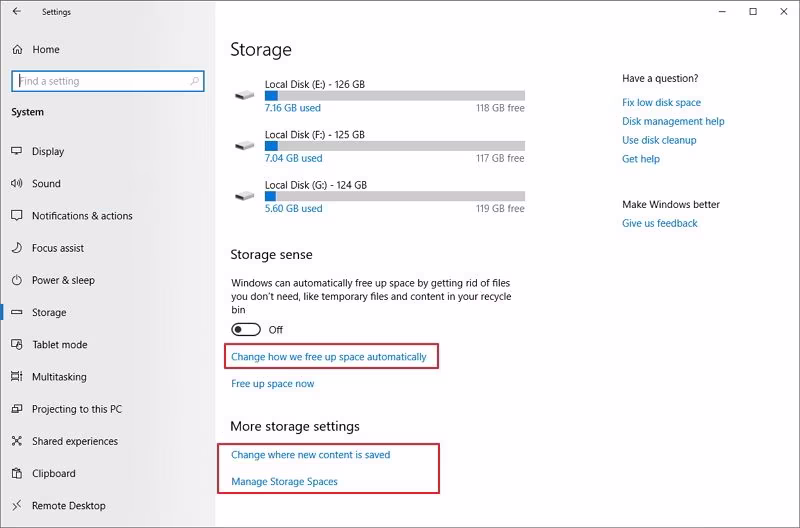
Task: Click the Display monitor icon
Action: tap(17, 151)
